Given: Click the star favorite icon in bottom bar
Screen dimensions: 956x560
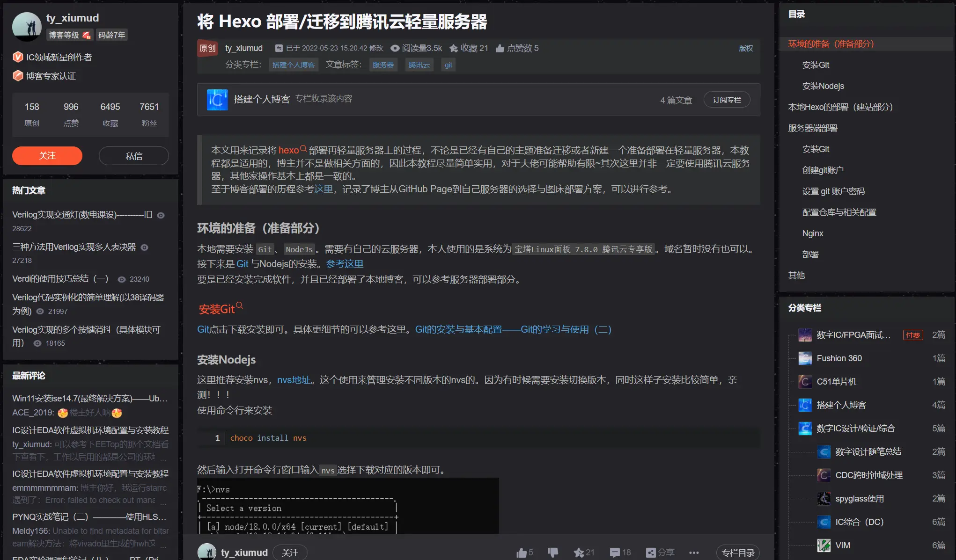Looking at the screenshot, I should 579,553.
